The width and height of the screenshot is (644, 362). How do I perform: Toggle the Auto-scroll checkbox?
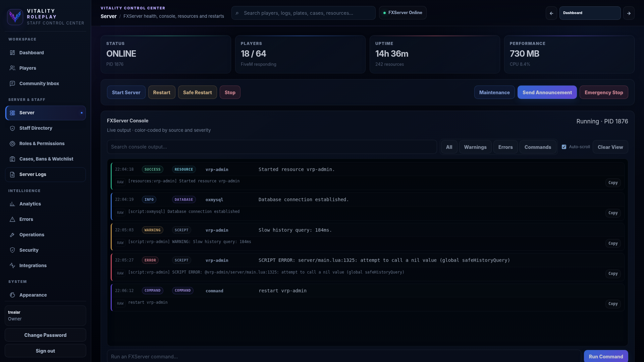click(564, 147)
